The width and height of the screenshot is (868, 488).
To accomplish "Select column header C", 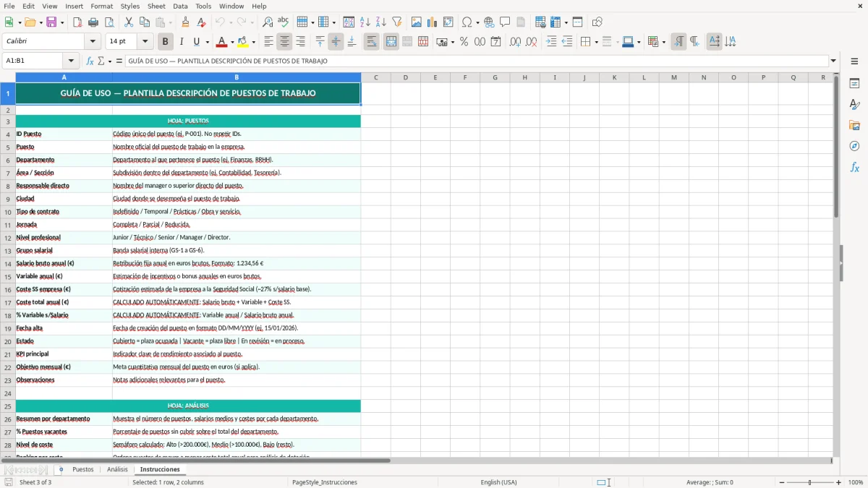I will [376, 77].
